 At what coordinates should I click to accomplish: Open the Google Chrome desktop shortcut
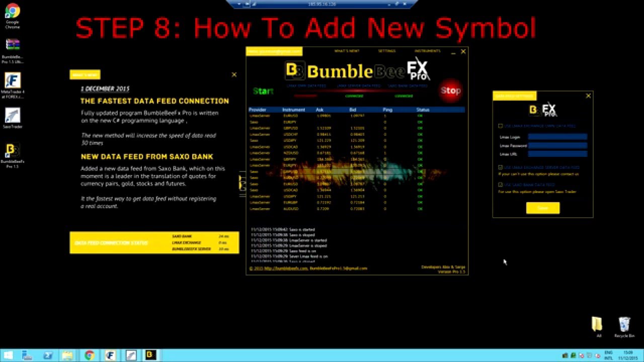13,16
